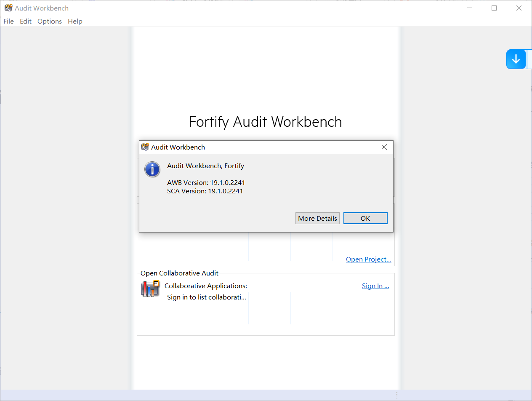Click the Audit Workbench title bar app icon
The width and height of the screenshot is (532, 401).
[x=8, y=8]
